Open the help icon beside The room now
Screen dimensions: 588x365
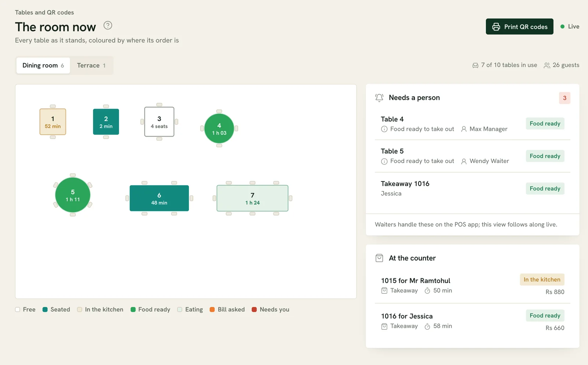click(108, 25)
